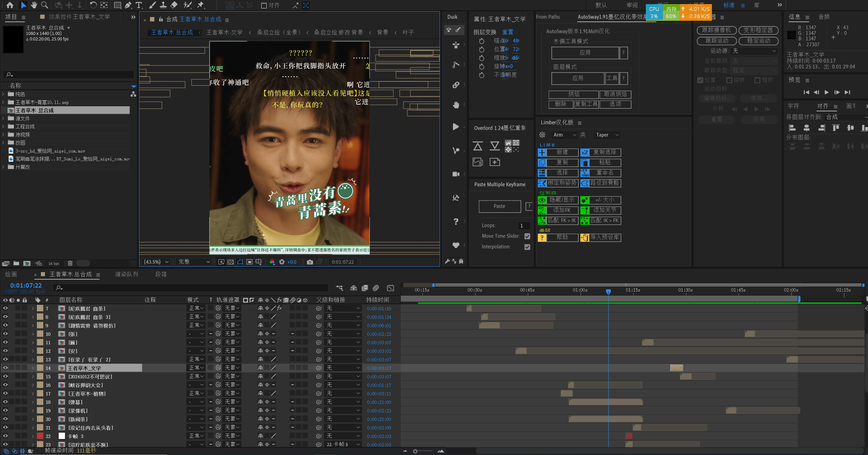Jump to the first frame in the Preview panel
This screenshot has width=868, height=455.
[806, 92]
